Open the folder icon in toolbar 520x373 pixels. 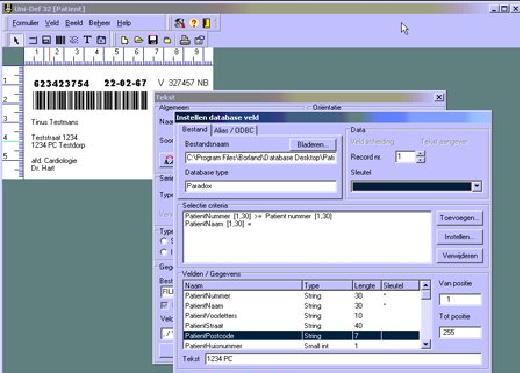pyautogui.click(x=139, y=40)
